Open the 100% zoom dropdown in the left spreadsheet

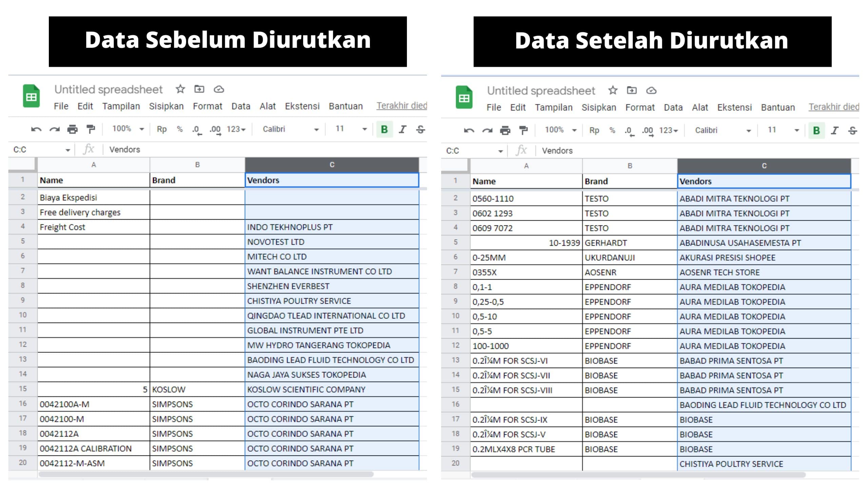129,129
